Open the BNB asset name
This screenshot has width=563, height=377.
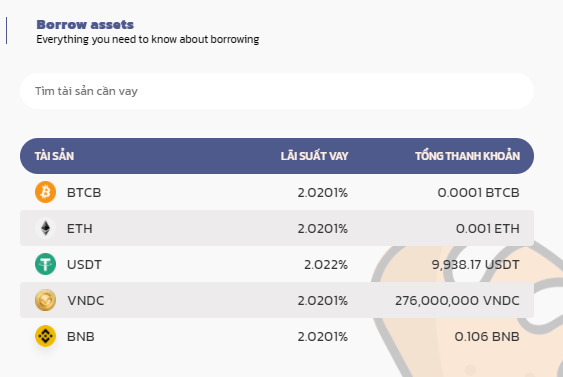[81, 336]
